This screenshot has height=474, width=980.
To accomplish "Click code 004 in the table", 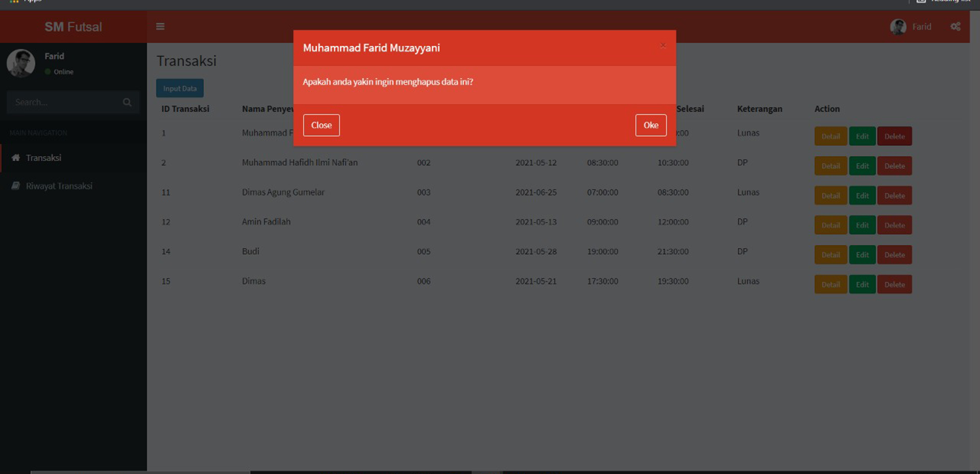I will (424, 222).
